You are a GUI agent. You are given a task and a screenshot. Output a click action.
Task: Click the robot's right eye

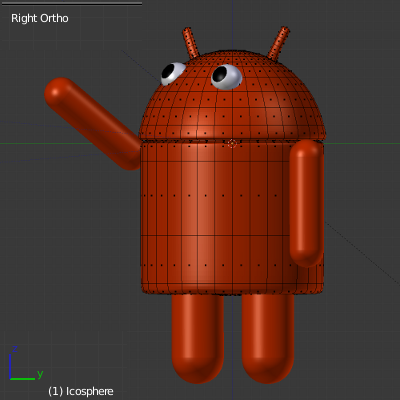[226, 77]
